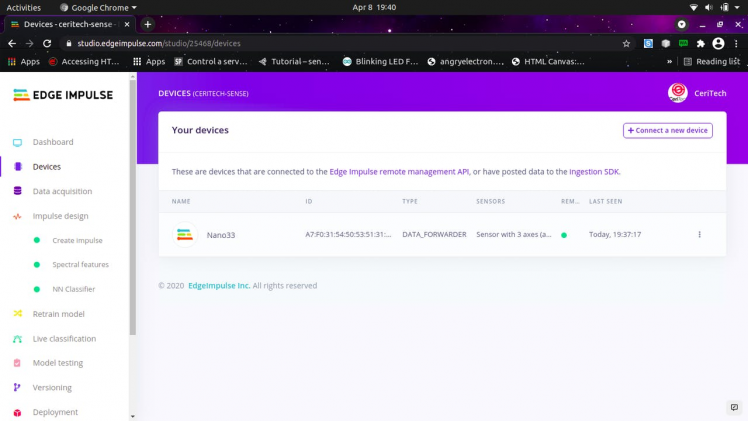The width and height of the screenshot is (748, 421).
Task: Open the Dashboard sidebar item
Action: pos(53,142)
